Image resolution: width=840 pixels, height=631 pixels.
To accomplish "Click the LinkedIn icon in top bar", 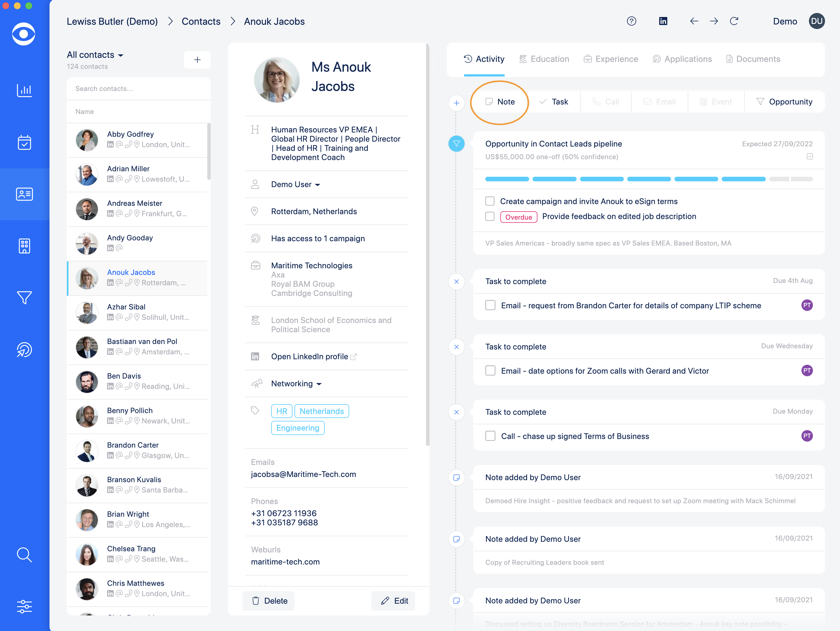I will 663,21.
